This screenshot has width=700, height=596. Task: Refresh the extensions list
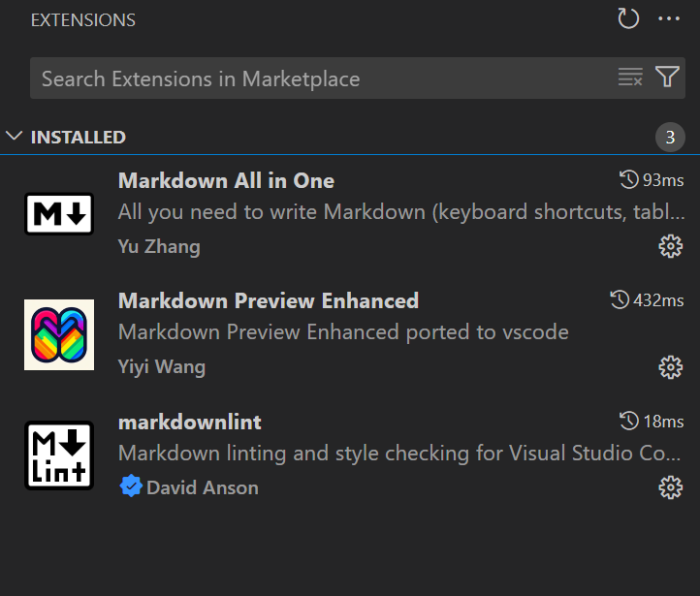pos(628,19)
